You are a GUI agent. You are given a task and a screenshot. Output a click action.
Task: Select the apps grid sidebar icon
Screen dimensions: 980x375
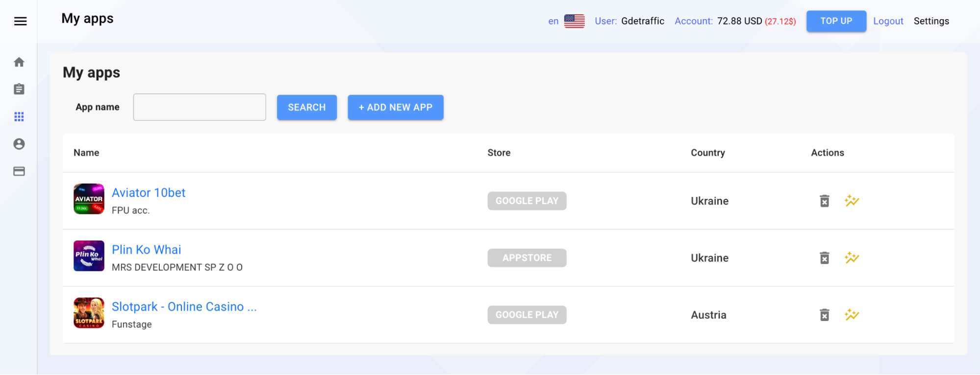tap(19, 116)
